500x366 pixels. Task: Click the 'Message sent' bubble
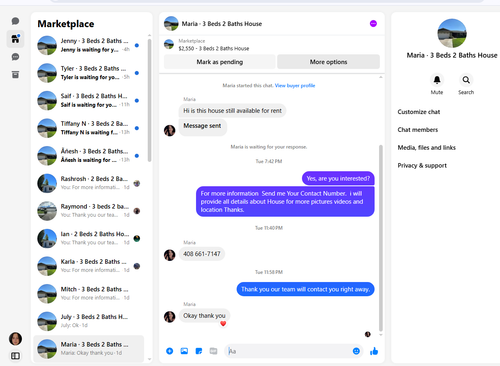pyautogui.click(x=202, y=126)
